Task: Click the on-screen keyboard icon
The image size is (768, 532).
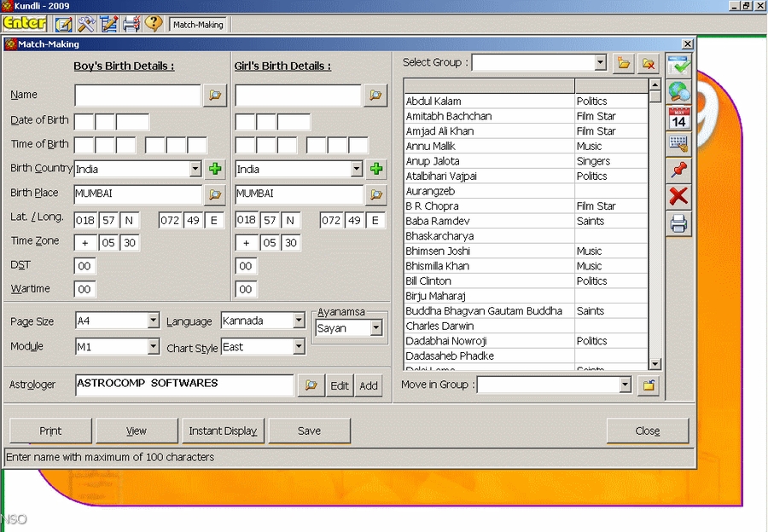Action: [679, 143]
